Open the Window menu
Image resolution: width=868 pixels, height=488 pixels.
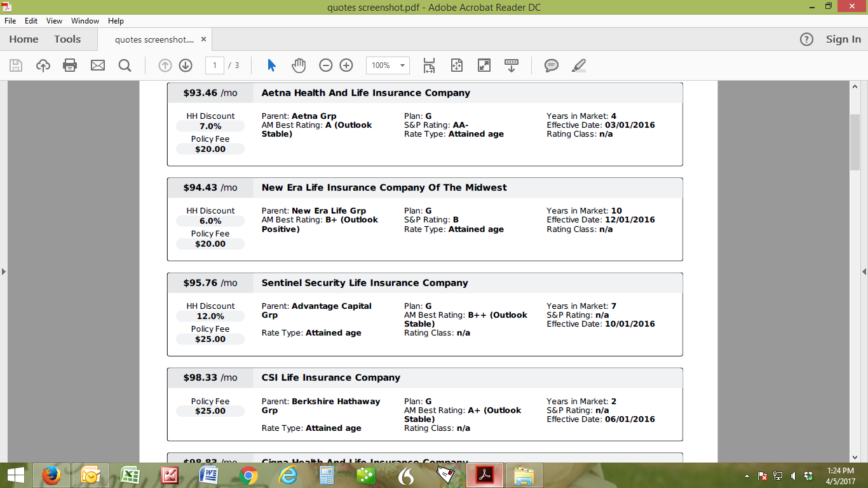point(85,21)
